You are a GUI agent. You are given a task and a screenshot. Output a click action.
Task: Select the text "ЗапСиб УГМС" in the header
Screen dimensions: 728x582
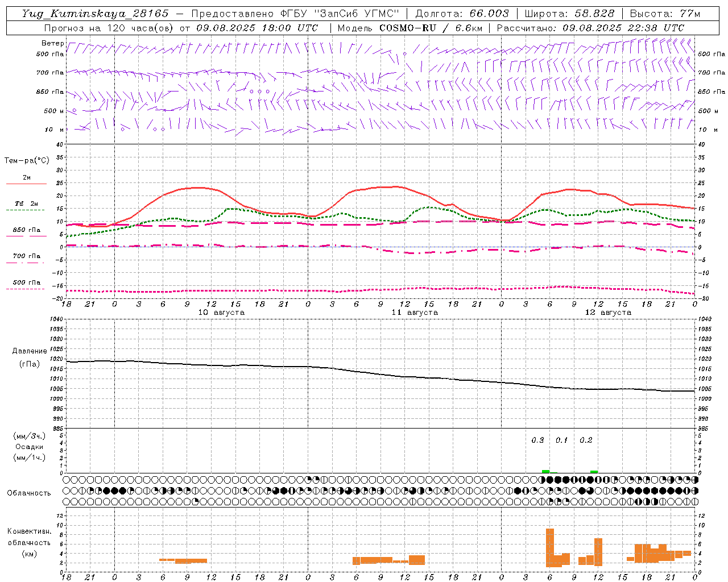point(357,14)
